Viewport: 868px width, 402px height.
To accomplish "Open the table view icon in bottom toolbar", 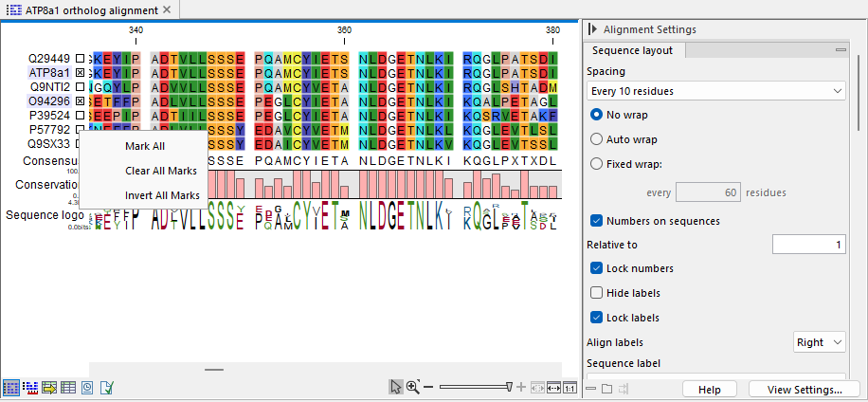I will tap(68, 387).
